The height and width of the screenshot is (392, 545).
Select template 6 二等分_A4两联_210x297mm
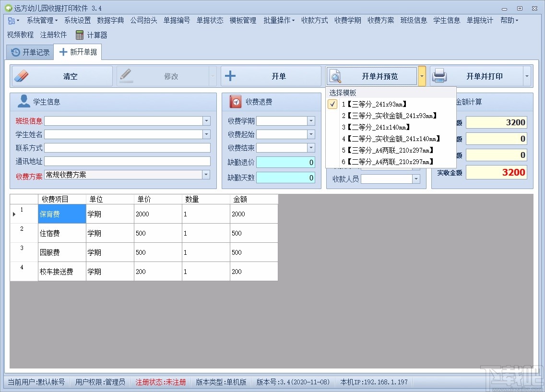(391, 162)
